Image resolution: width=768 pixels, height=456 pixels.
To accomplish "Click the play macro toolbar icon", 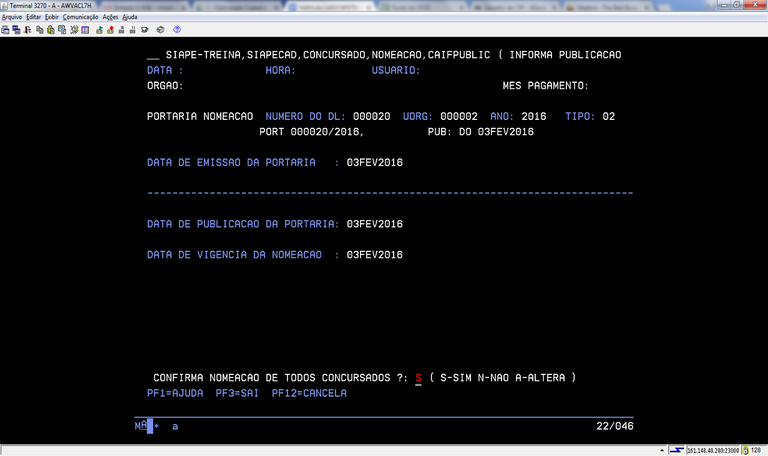I will (99, 30).
